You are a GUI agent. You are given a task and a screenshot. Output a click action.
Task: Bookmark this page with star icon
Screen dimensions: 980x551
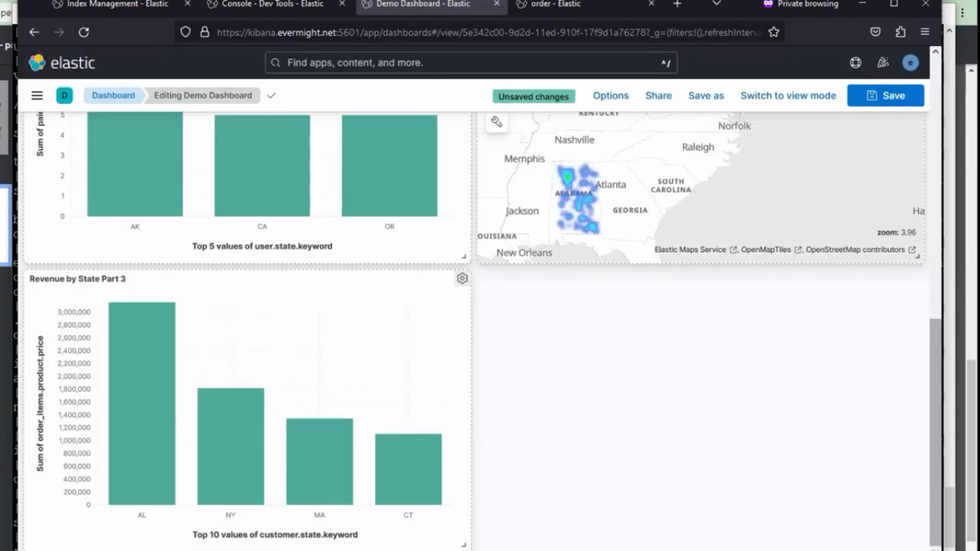tap(773, 32)
